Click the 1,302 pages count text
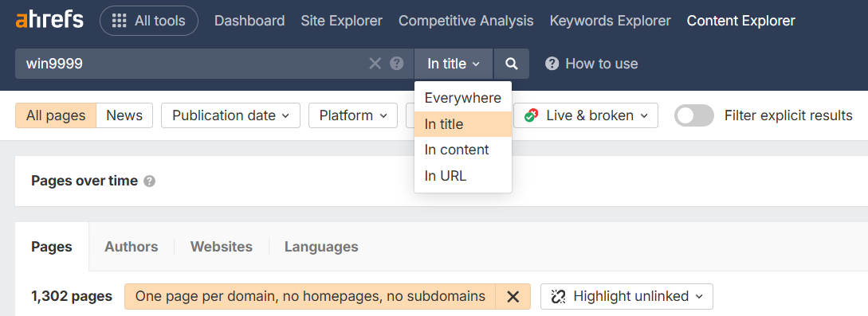The width and height of the screenshot is (868, 316). tap(72, 297)
